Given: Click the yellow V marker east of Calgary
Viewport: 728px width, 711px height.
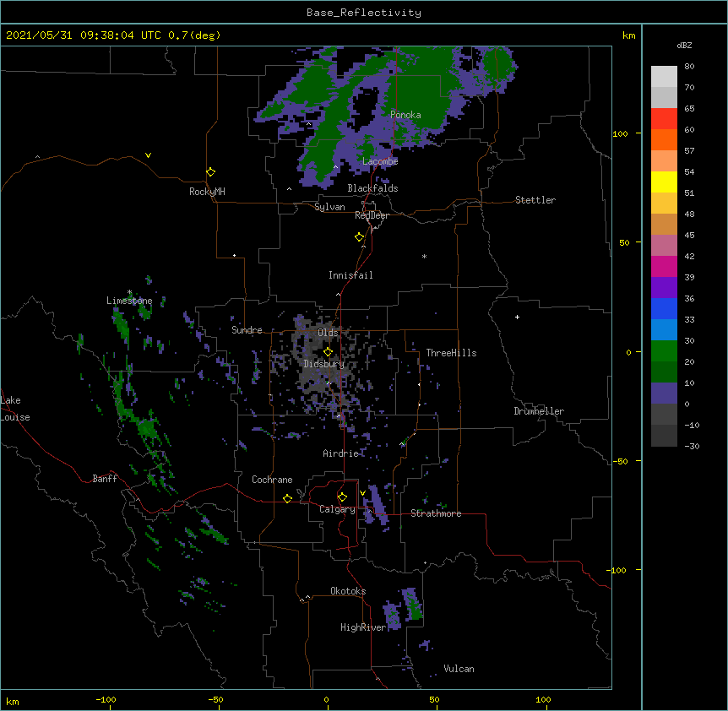Looking at the screenshot, I should (362, 493).
